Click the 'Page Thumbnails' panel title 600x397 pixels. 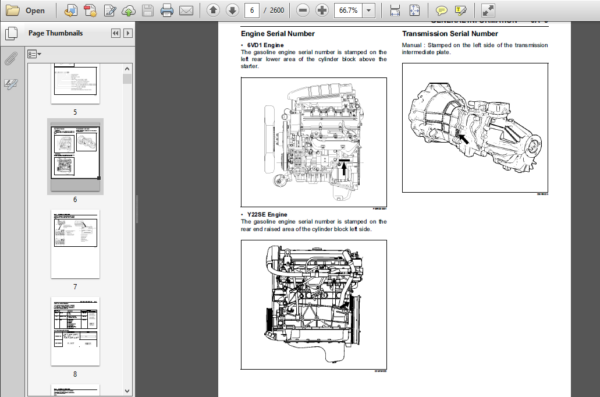(55, 33)
